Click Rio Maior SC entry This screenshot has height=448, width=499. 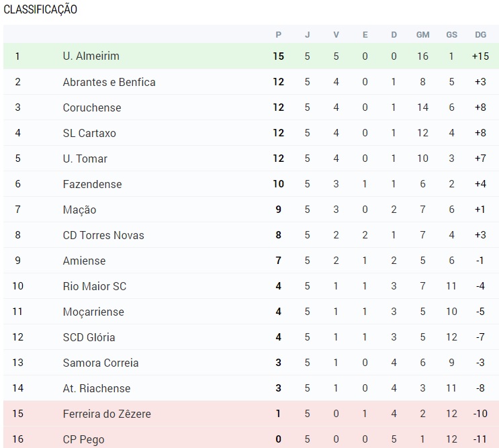[x=95, y=285]
